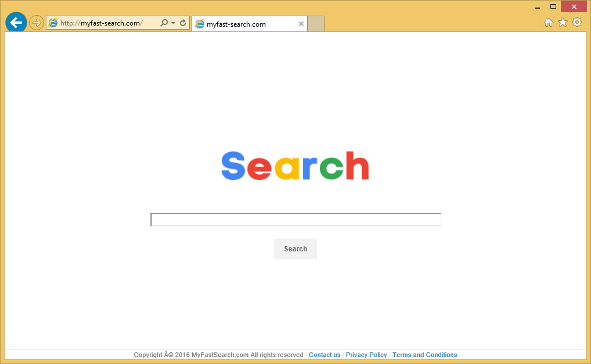This screenshot has height=364, width=591.
Task: Click the colorful Search logo
Action: coord(295,166)
